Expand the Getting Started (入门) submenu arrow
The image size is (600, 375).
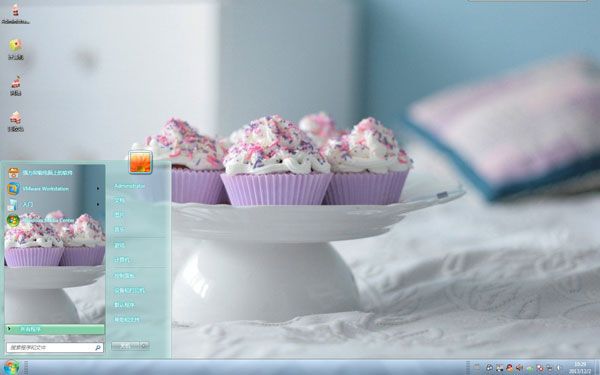coord(98,204)
